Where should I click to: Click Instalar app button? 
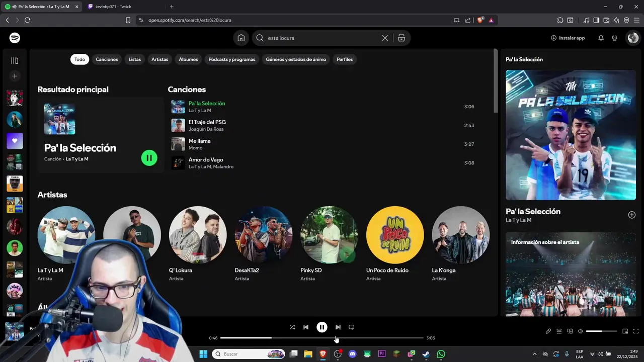tap(568, 38)
